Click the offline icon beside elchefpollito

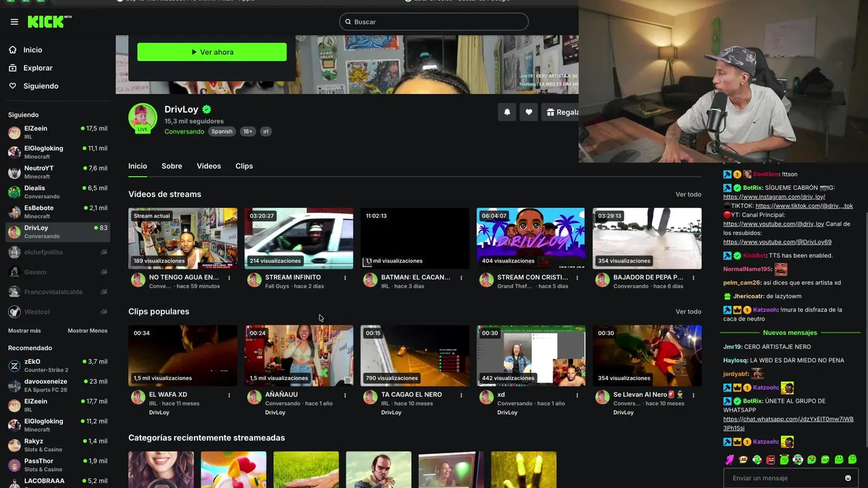point(104,252)
